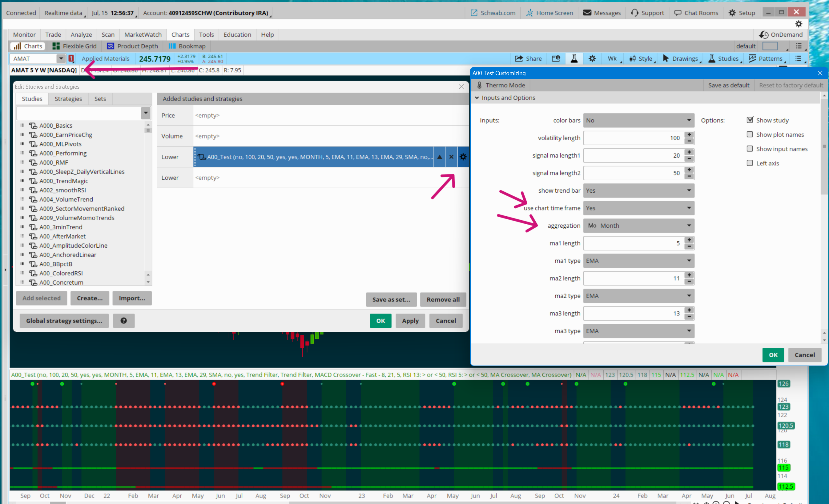Click the quick chart/news icon next to Share

coord(556,58)
